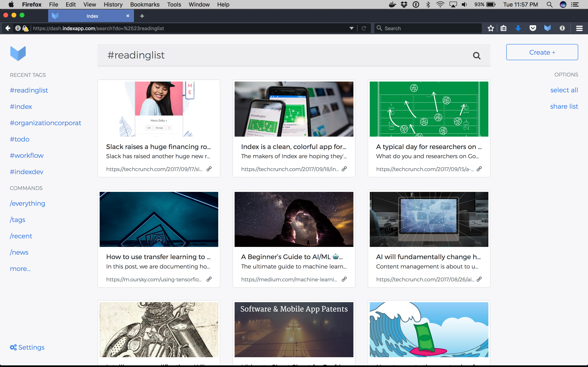Click the Firefox downloads arrow icon

click(x=518, y=28)
